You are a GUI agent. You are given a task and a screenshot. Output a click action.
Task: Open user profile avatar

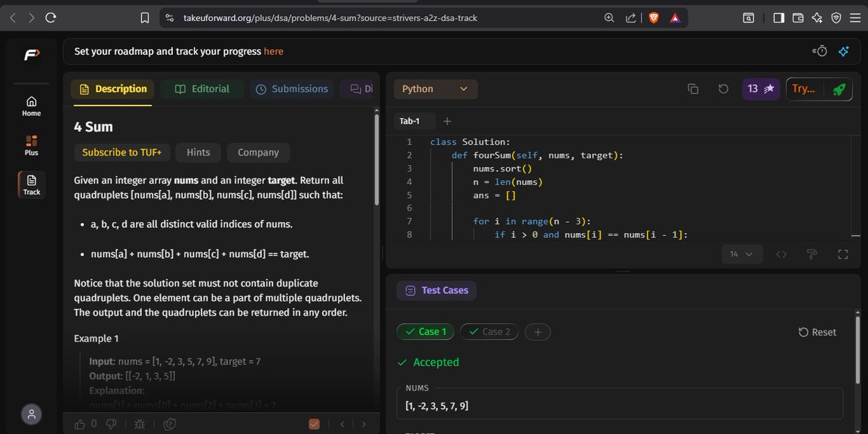tap(31, 414)
